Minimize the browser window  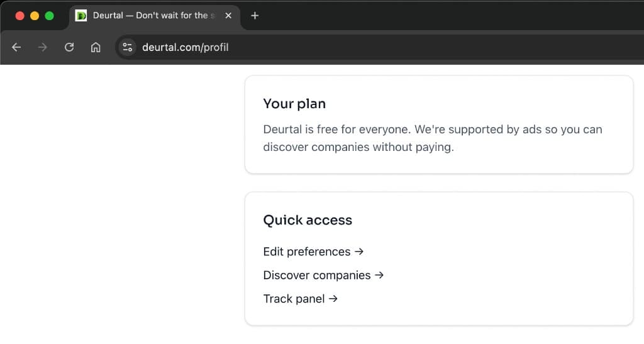(x=35, y=16)
